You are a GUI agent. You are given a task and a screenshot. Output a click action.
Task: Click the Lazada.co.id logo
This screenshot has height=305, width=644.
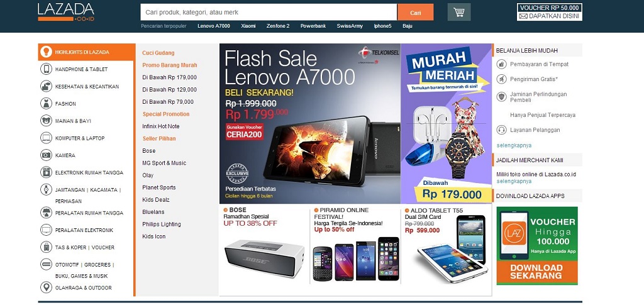66,13
